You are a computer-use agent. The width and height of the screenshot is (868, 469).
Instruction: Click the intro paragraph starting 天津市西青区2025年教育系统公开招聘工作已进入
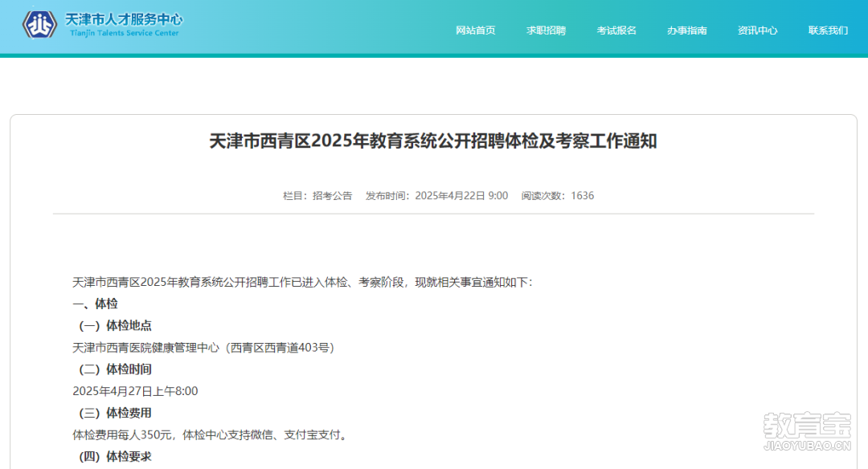coord(302,282)
